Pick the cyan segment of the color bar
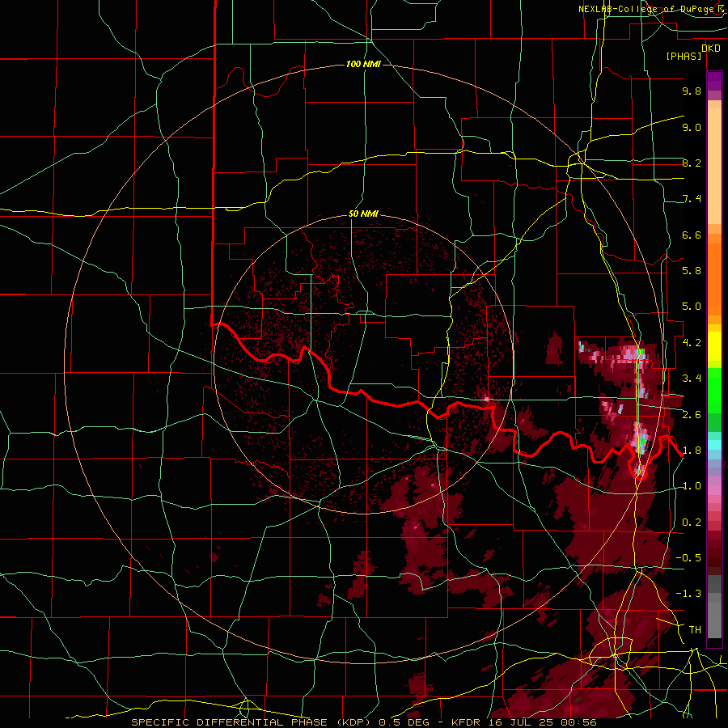The image size is (728, 728). 714,445
